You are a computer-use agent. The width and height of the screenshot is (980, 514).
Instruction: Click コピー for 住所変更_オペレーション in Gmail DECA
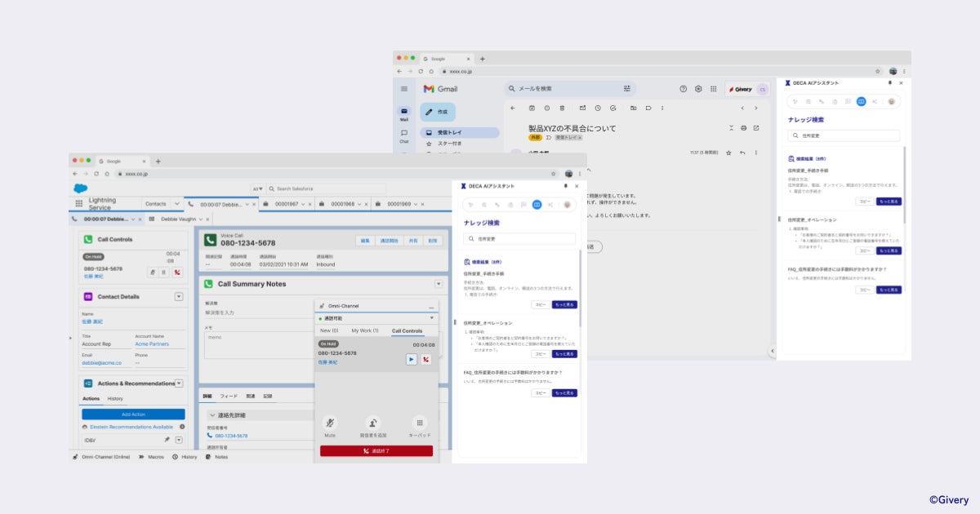(x=864, y=251)
